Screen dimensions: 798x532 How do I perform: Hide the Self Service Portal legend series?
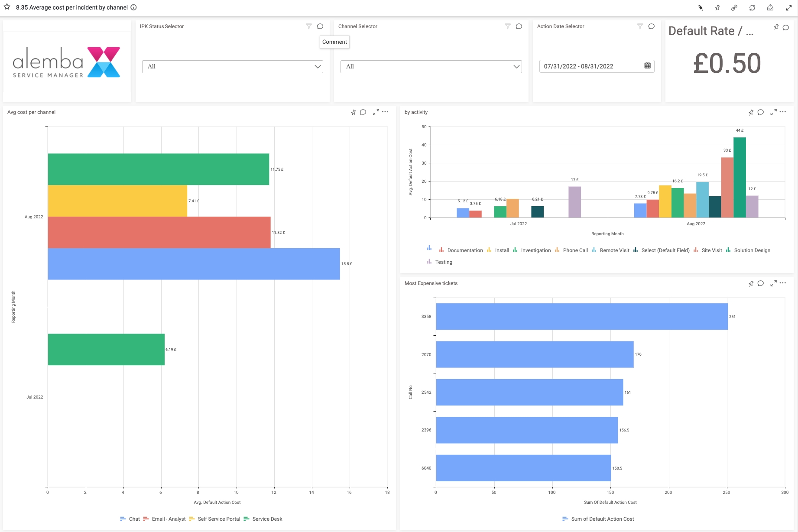click(214, 519)
